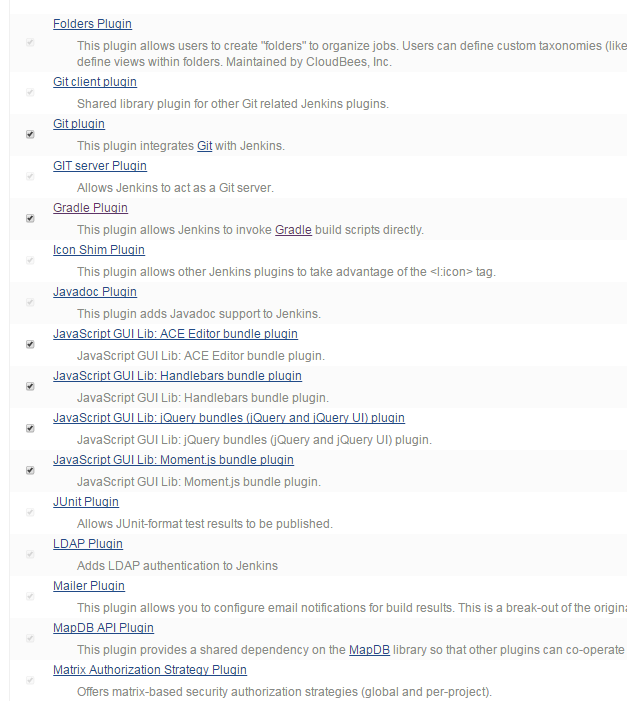Viewport: 627px width, 701px height.
Task: Open the Moment.js bundle plugin link
Action: (x=173, y=460)
